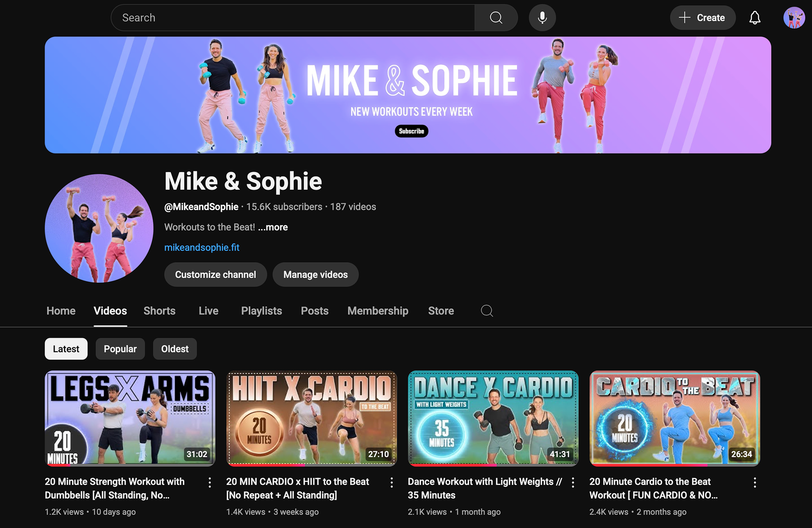Viewport: 812px width, 528px height.
Task: Sort videos by Popular
Action: click(x=120, y=349)
